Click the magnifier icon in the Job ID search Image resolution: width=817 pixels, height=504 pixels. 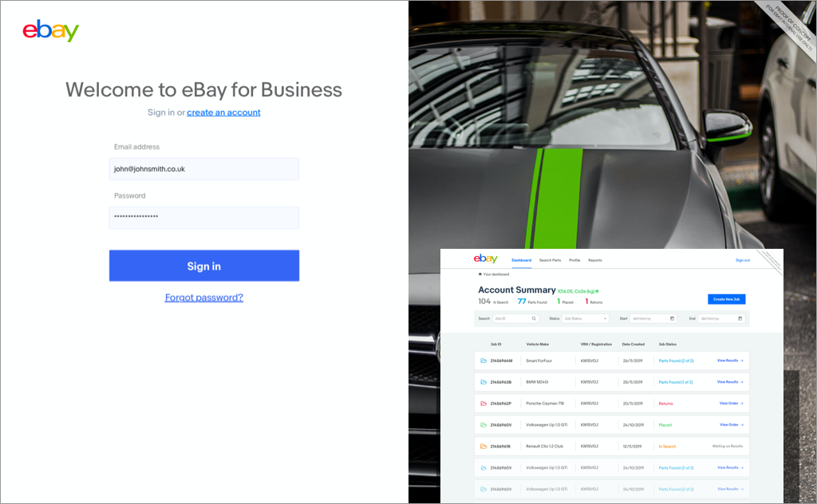(534, 318)
